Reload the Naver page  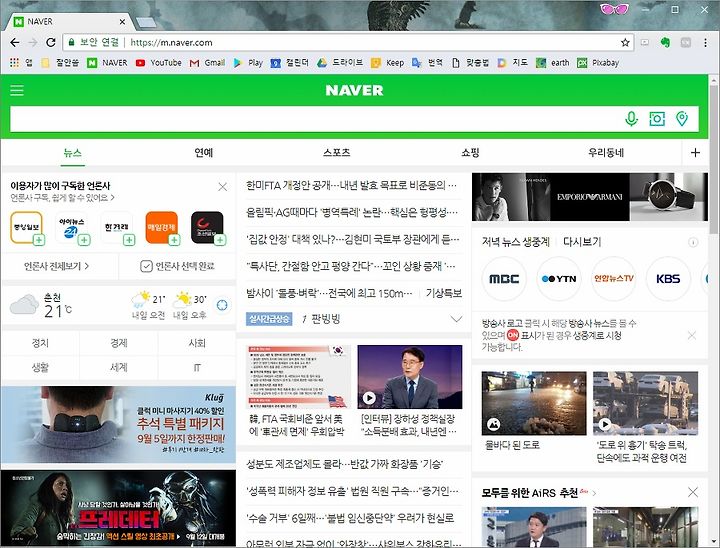(x=51, y=43)
